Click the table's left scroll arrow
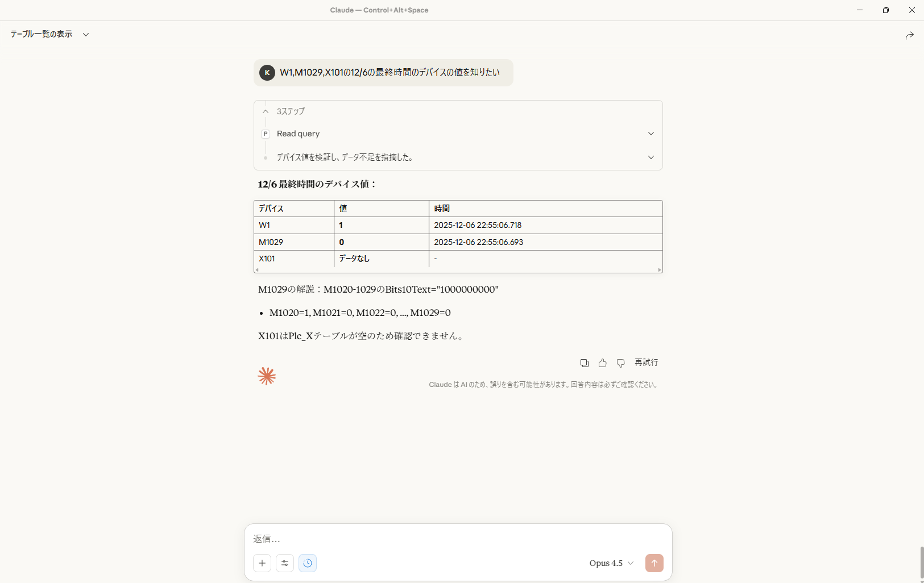 (257, 270)
